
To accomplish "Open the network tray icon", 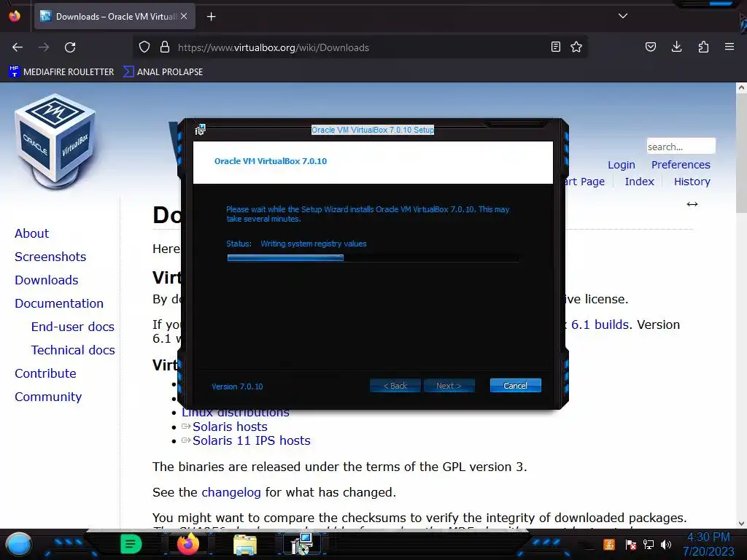I will click(649, 544).
